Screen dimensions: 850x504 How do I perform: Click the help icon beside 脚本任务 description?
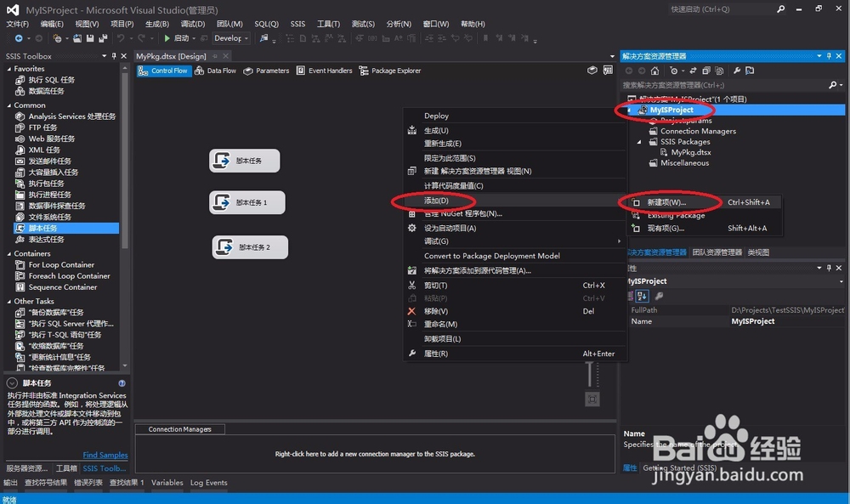pyautogui.click(x=122, y=383)
